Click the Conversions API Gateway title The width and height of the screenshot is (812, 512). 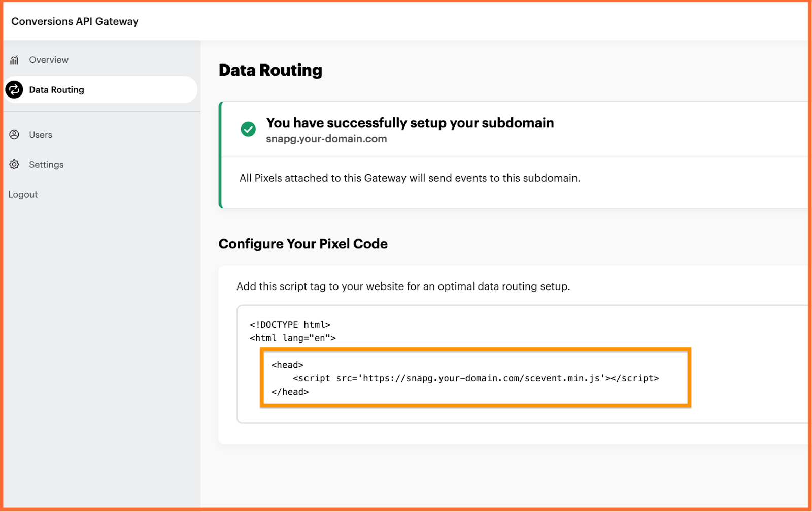click(75, 21)
